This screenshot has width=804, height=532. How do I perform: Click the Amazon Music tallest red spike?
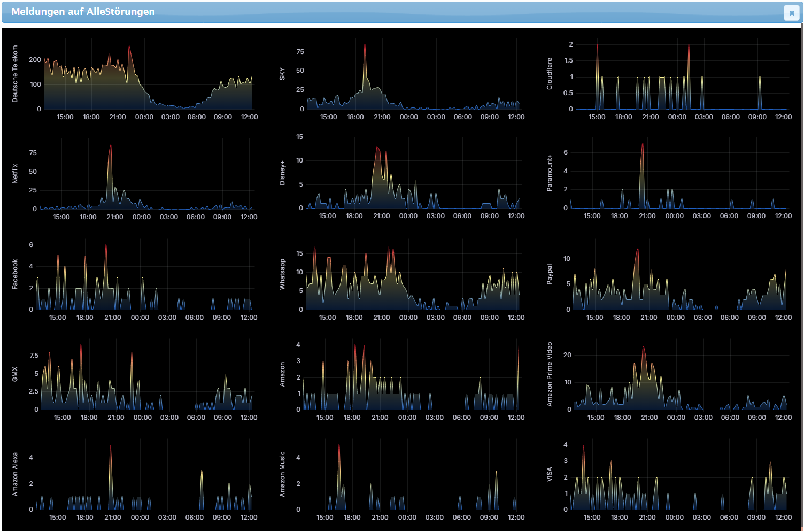(339, 446)
